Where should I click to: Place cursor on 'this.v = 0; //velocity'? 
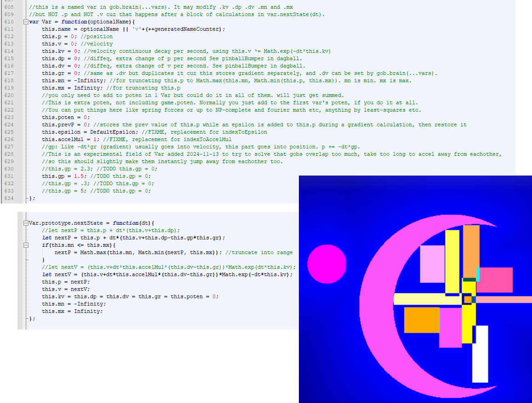[77, 44]
